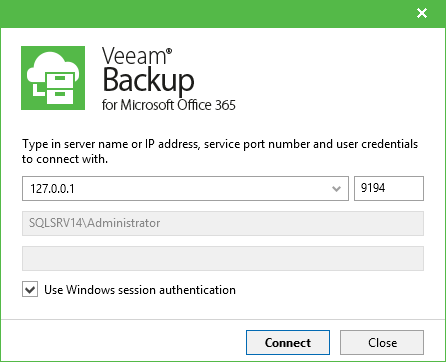This screenshot has height=362, width=446.
Task: Click the "for Microsoft Office 365" subtitle
Action: click(169, 105)
